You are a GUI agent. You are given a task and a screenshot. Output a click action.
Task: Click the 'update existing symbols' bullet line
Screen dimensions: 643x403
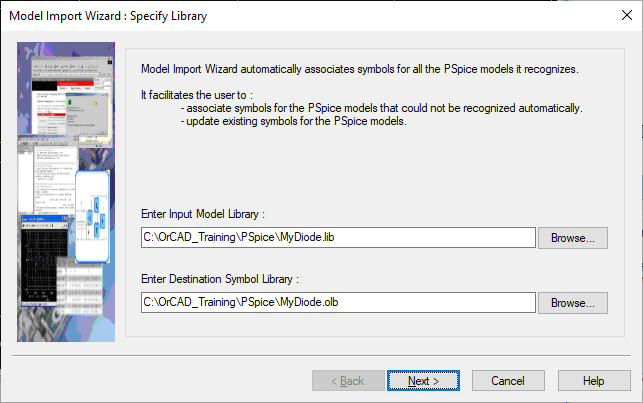(x=294, y=121)
